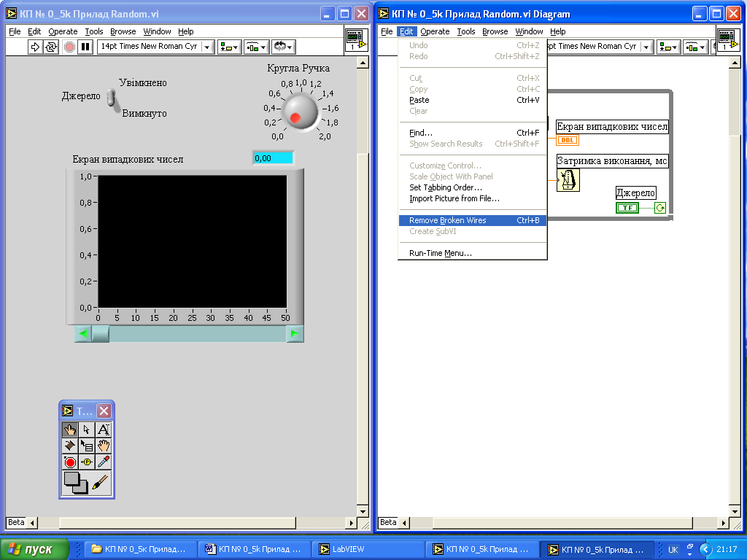Click Diagram vertical scrollbar up arrow

click(735, 63)
